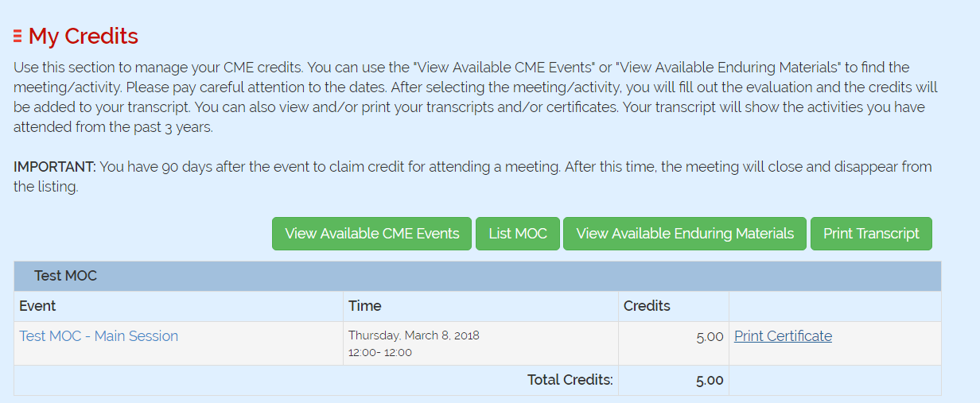Click the Thursday, March 8, 2018 date text
The width and height of the screenshot is (980, 403).
click(414, 335)
